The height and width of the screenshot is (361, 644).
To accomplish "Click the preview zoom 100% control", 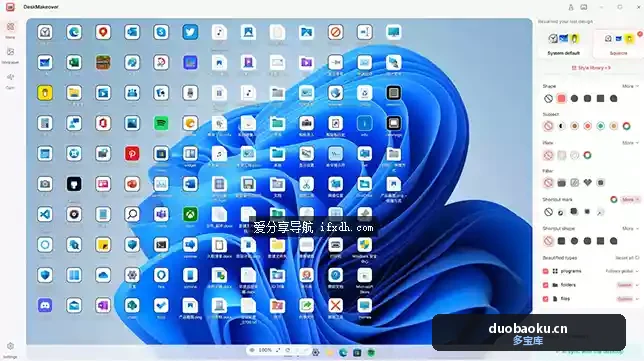I will pos(265,350).
